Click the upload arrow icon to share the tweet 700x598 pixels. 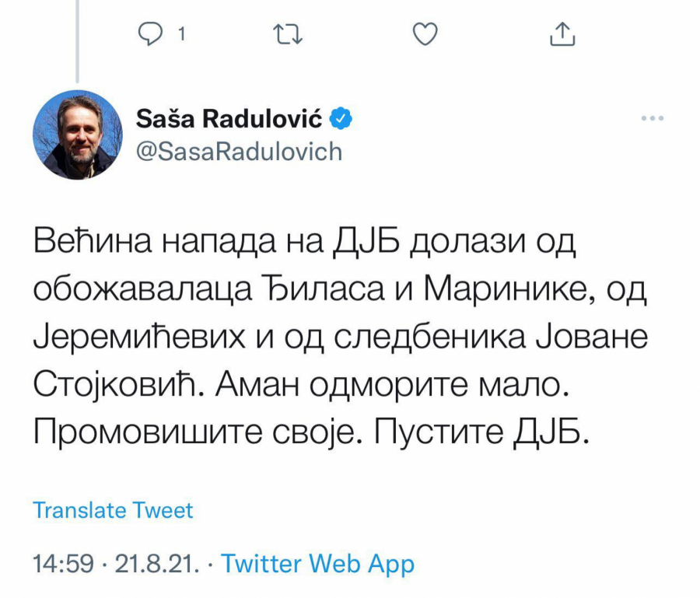tap(562, 33)
